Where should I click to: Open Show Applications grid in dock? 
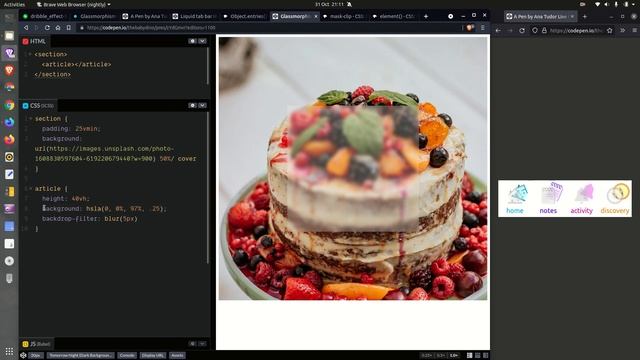point(9,351)
